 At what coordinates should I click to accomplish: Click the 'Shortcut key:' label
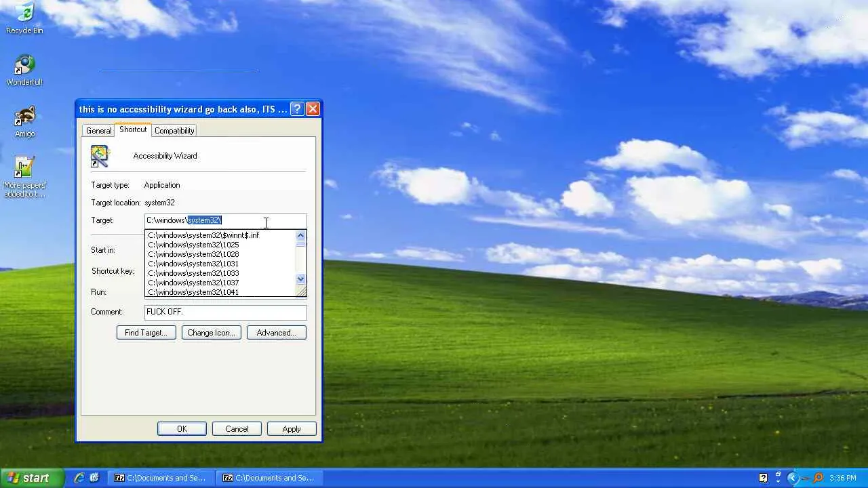point(113,271)
